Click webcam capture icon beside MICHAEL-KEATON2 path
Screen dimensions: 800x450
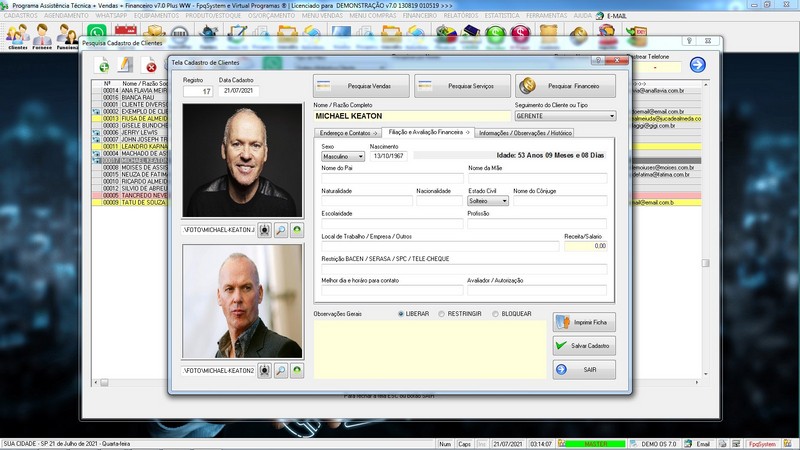pyautogui.click(x=264, y=370)
